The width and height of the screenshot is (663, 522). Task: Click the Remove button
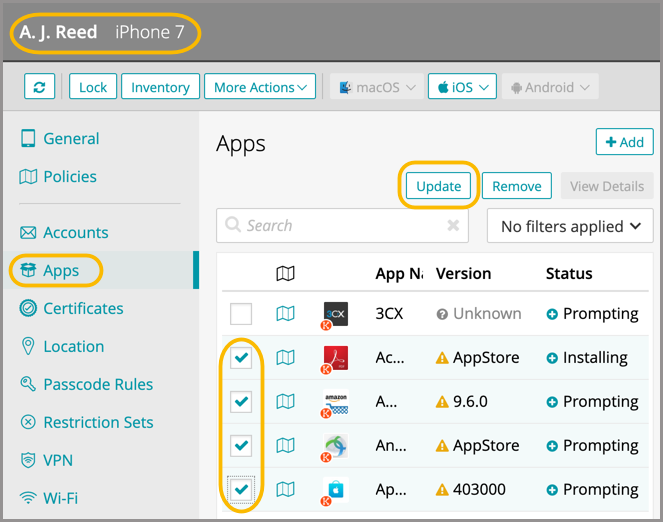(517, 186)
